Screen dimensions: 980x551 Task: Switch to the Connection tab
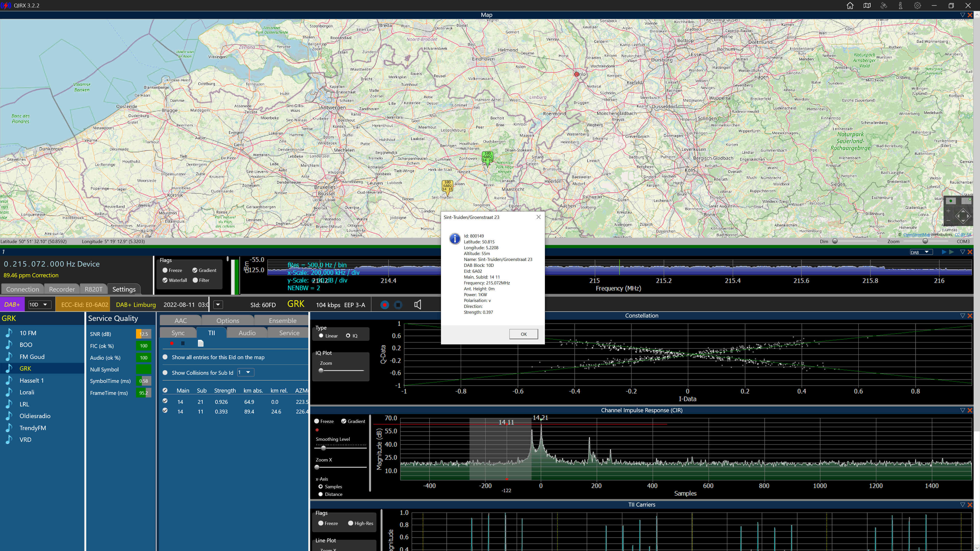click(x=22, y=289)
